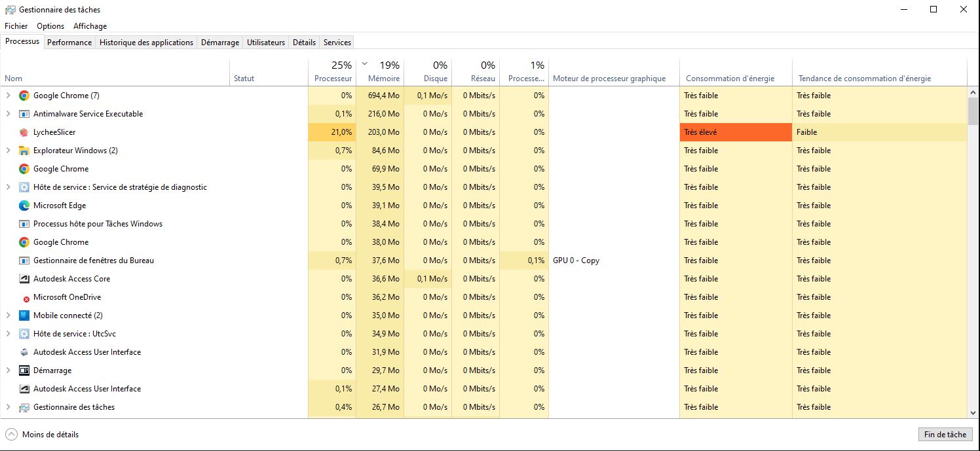Click the 694,4 Mo memory cell

(x=380, y=96)
